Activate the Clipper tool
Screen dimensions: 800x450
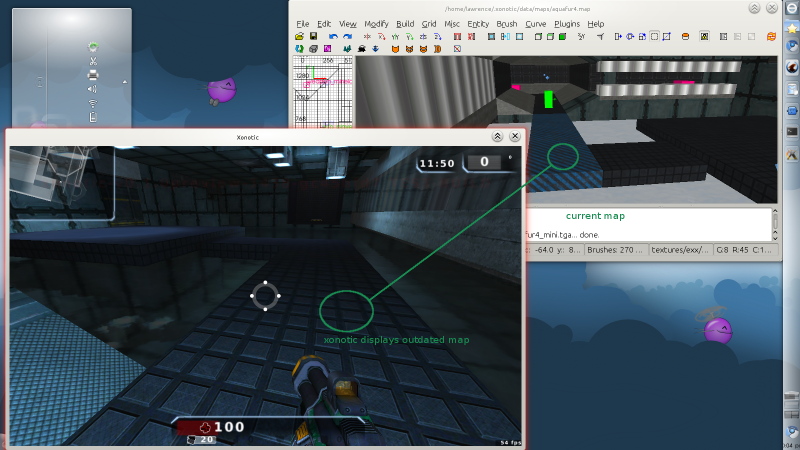coord(601,37)
